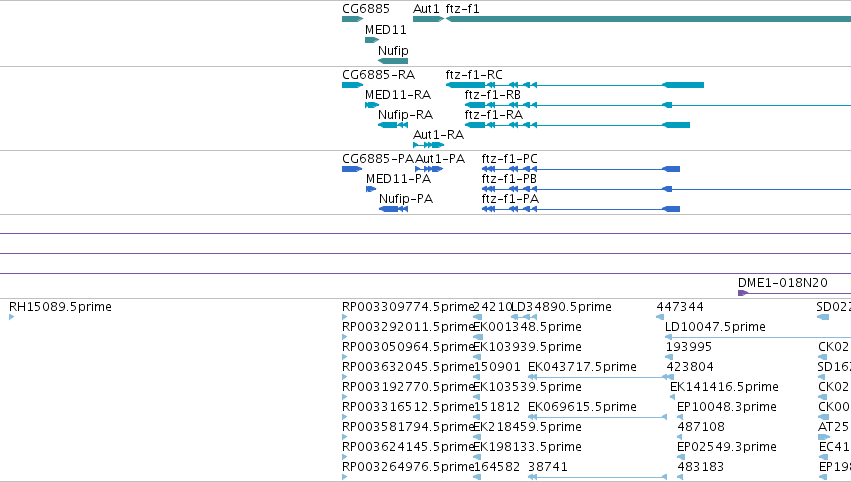Screen dimensions: 851x482
Task: Open the EK198133.5prime EST label
Action: (x=528, y=447)
